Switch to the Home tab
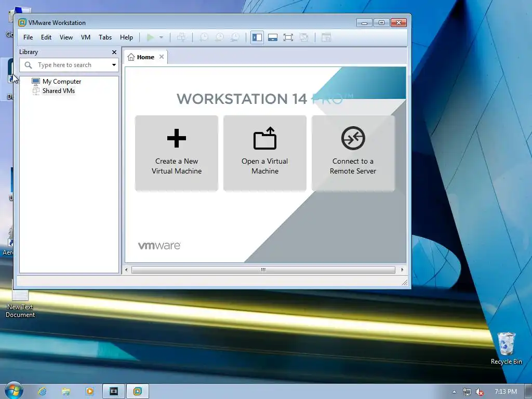This screenshot has width=532, height=399. pos(145,57)
